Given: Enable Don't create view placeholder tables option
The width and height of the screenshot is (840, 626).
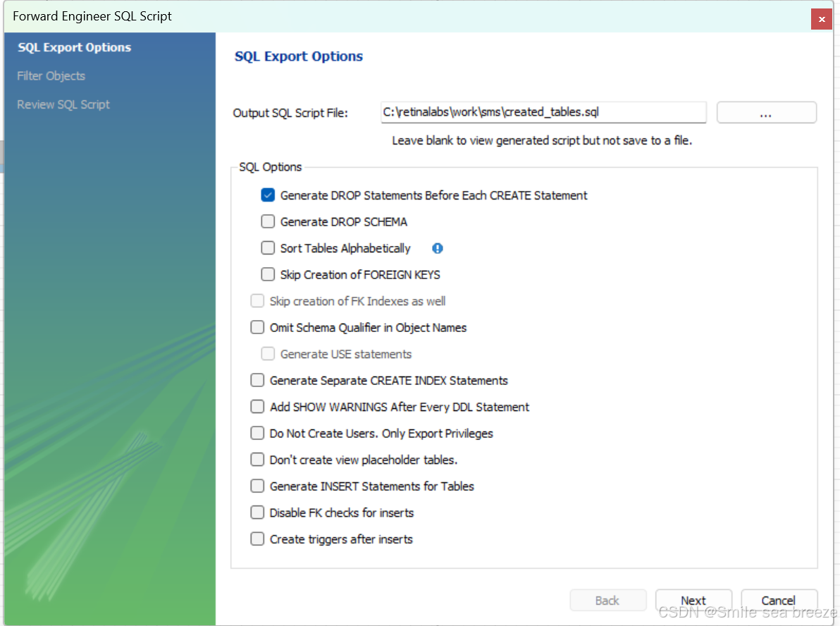Looking at the screenshot, I should (x=257, y=460).
